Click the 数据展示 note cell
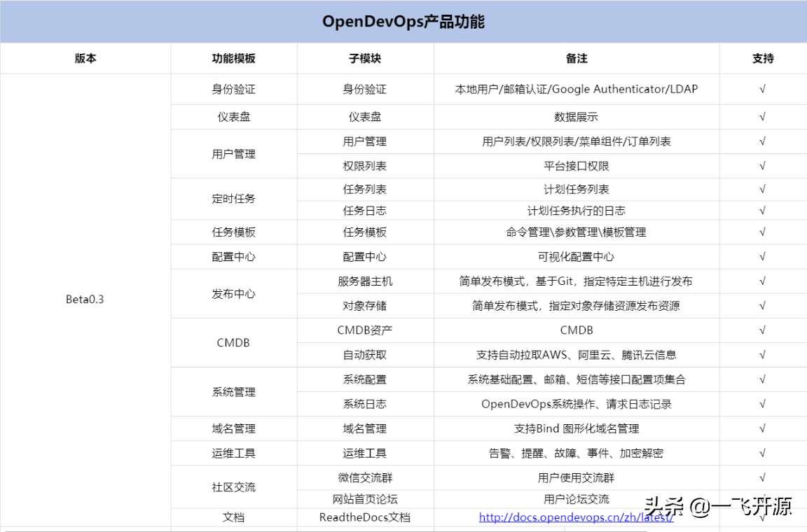807x532 pixels. [x=577, y=117]
